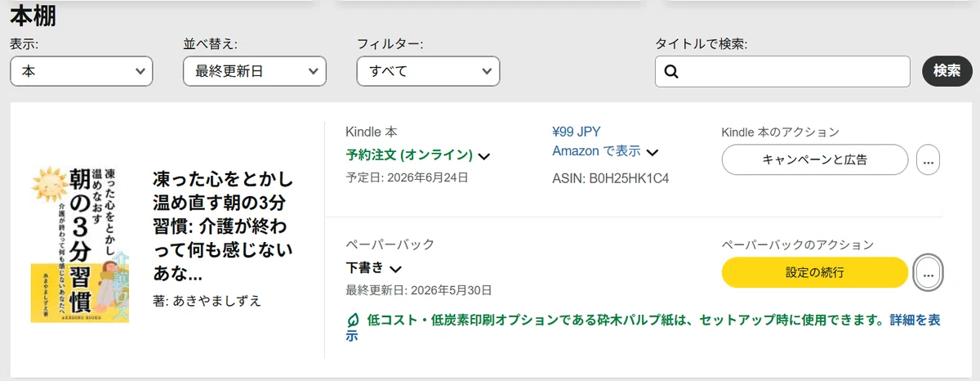
Task: Click the 予約注文 (オンライン) status text
Action: [409, 155]
